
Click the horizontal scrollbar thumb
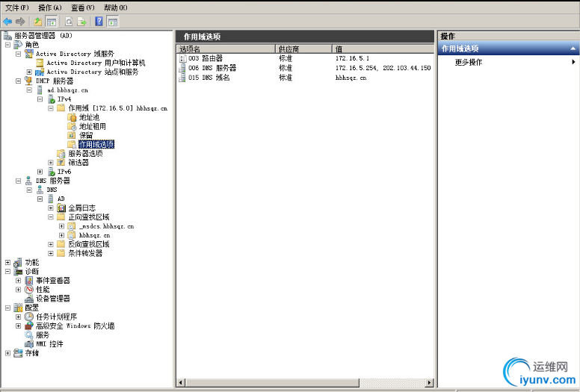pyautogui.click(x=272, y=382)
